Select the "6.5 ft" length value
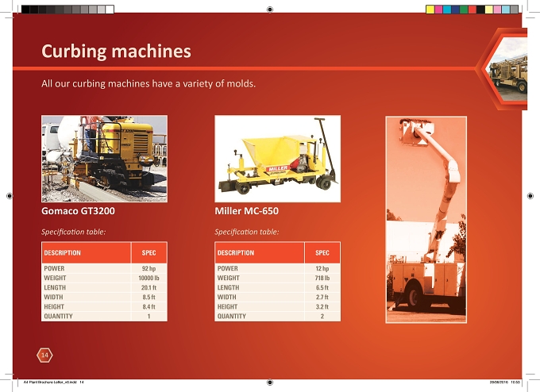540x392 pixels. (x=322, y=288)
